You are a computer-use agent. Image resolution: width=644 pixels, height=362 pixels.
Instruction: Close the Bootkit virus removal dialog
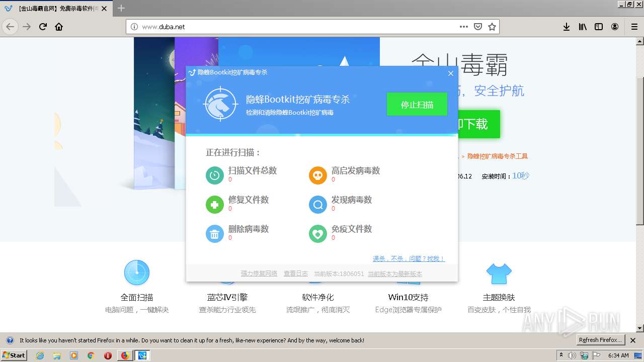pyautogui.click(x=451, y=73)
